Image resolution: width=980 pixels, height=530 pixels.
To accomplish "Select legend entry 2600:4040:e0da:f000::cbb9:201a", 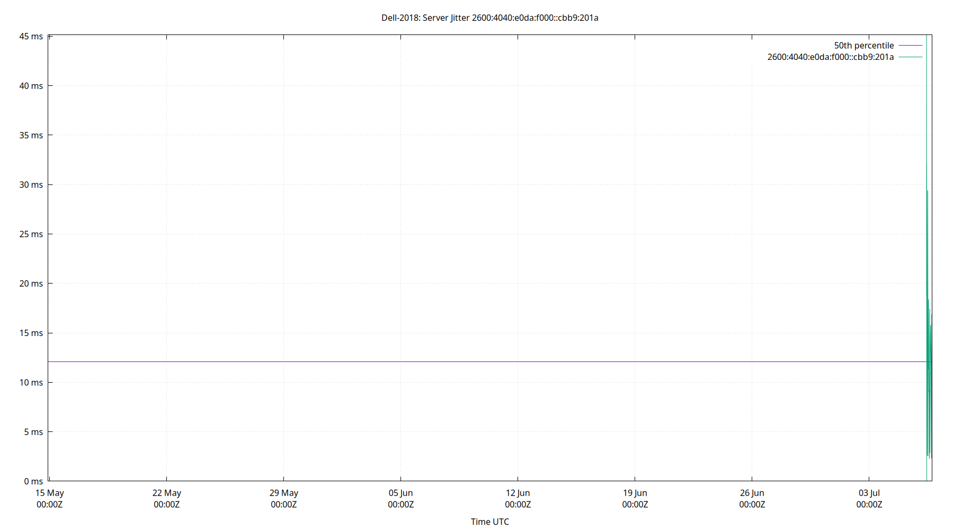I will [830, 57].
